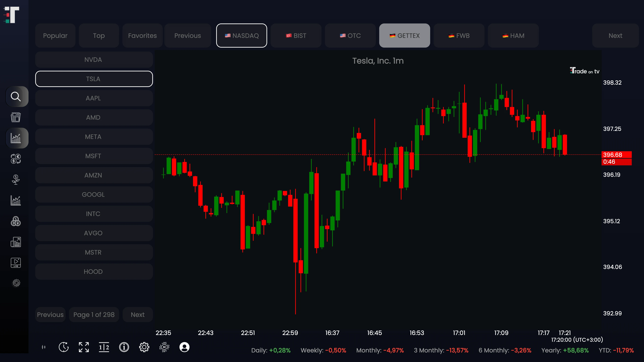Select the BIST exchange tab
This screenshot has width=644, height=362.
pos(296,36)
